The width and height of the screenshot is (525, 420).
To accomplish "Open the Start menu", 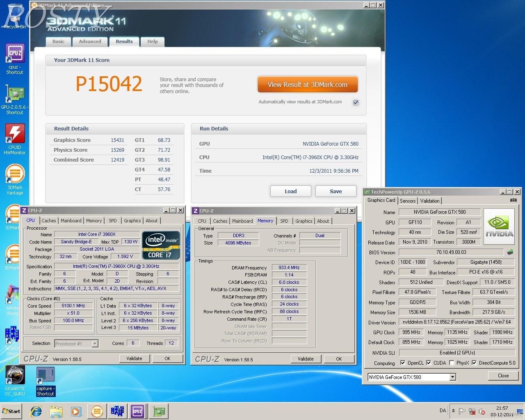I will [11, 411].
